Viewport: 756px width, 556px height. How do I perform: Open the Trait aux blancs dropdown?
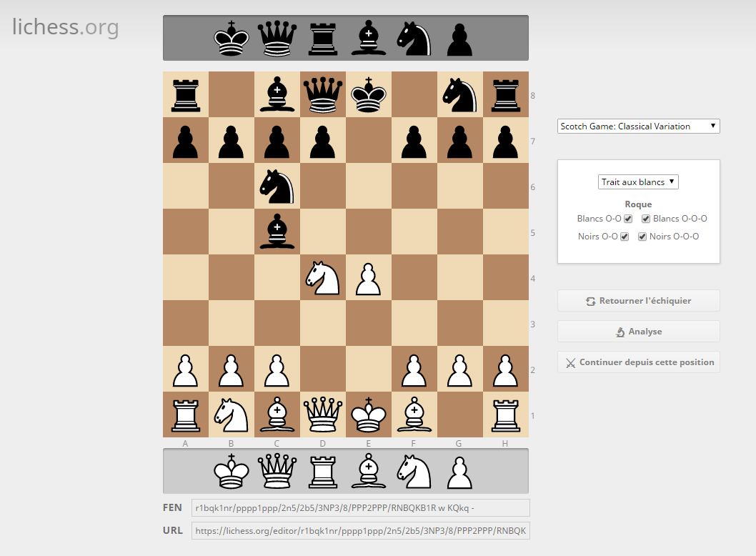[638, 182]
